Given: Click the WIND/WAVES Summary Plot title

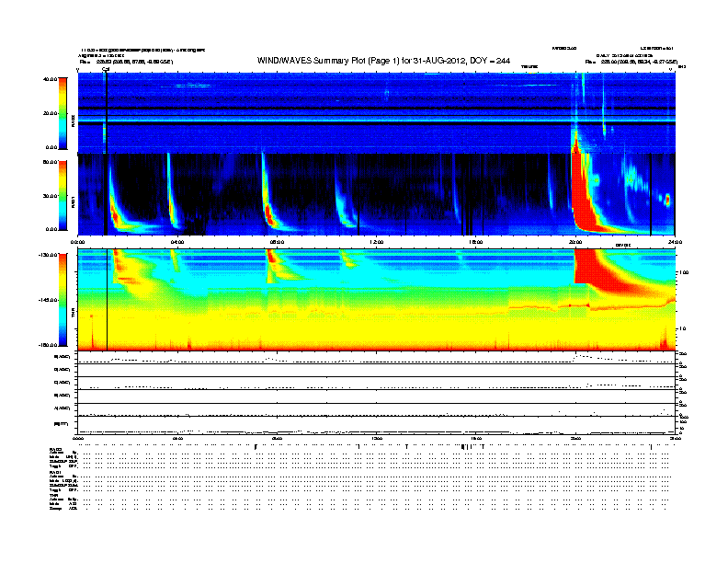Looking at the screenshot, I should point(383,61).
